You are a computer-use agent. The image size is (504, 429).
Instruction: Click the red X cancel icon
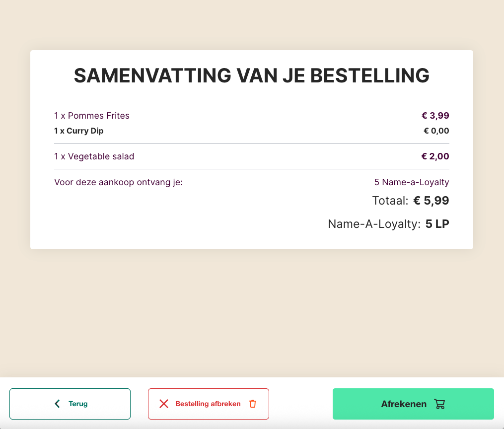click(x=164, y=404)
